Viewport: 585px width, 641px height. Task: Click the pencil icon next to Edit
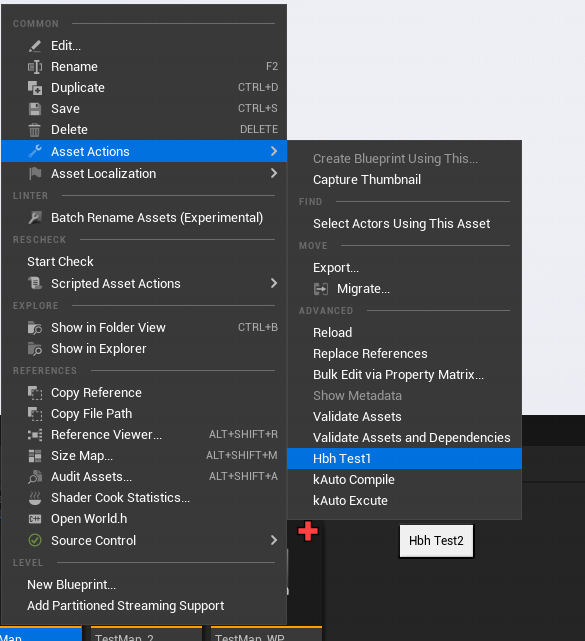(x=35, y=46)
